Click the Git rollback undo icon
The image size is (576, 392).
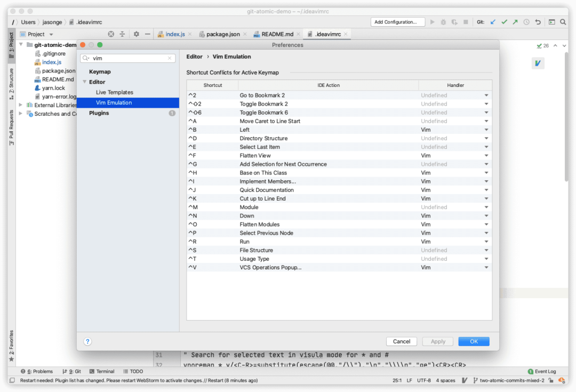[x=538, y=22]
